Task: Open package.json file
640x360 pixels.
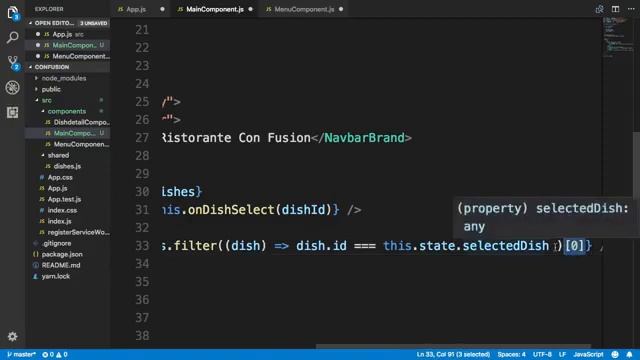Action: (62, 254)
